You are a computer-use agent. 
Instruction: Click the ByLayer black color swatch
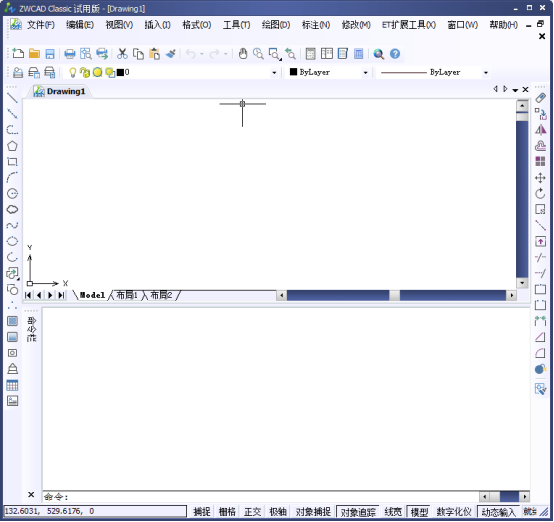293,72
